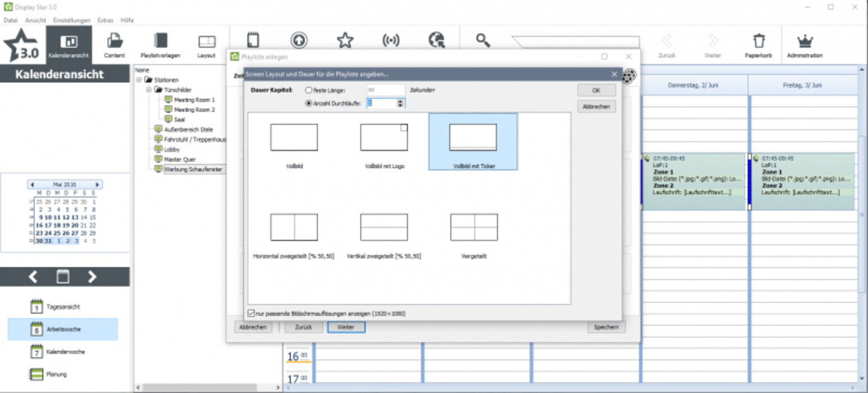Collapse the Türschilder folder node
The height and width of the screenshot is (393, 868).
pos(149,90)
